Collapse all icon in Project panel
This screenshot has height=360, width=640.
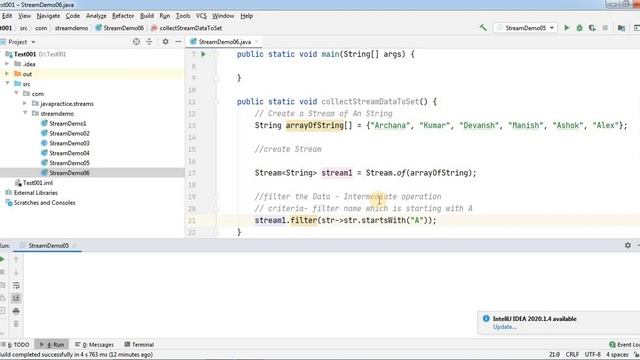coord(149,42)
